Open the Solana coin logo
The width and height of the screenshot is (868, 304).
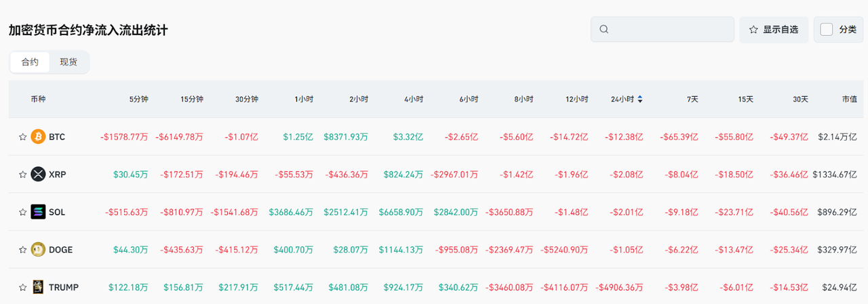38,212
